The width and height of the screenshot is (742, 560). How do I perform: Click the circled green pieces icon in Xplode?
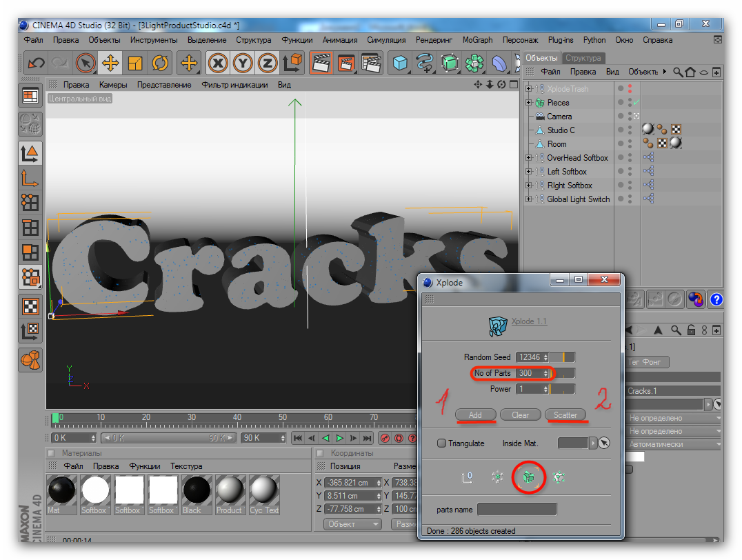coord(529,477)
